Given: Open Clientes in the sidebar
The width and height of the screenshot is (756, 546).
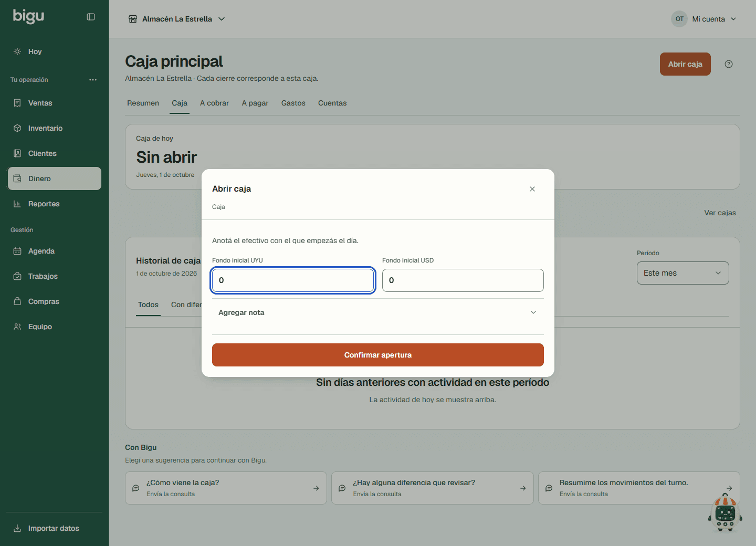Looking at the screenshot, I should 55,153.
